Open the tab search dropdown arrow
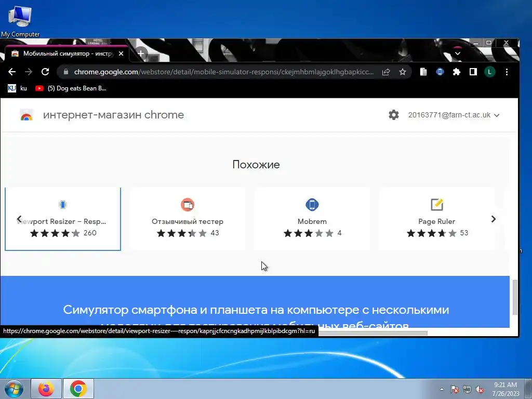This screenshot has height=399, width=532. coord(457,54)
